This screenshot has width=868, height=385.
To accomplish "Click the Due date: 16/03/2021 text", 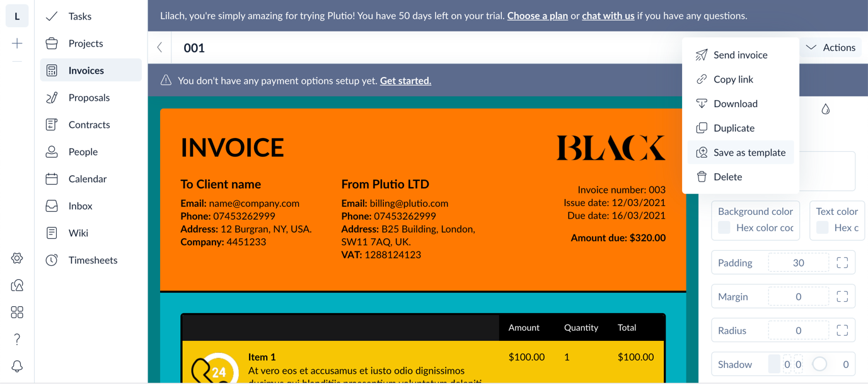I will pos(615,215).
